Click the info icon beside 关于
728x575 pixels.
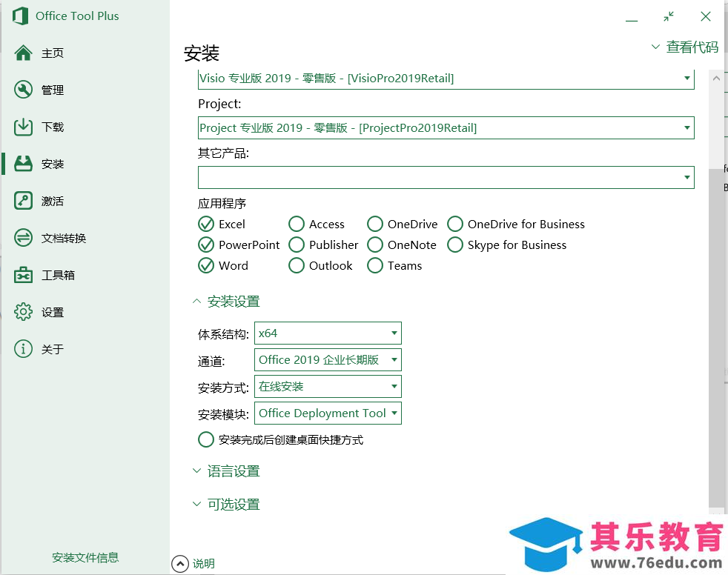pyautogui.click(x=23, y=349)
